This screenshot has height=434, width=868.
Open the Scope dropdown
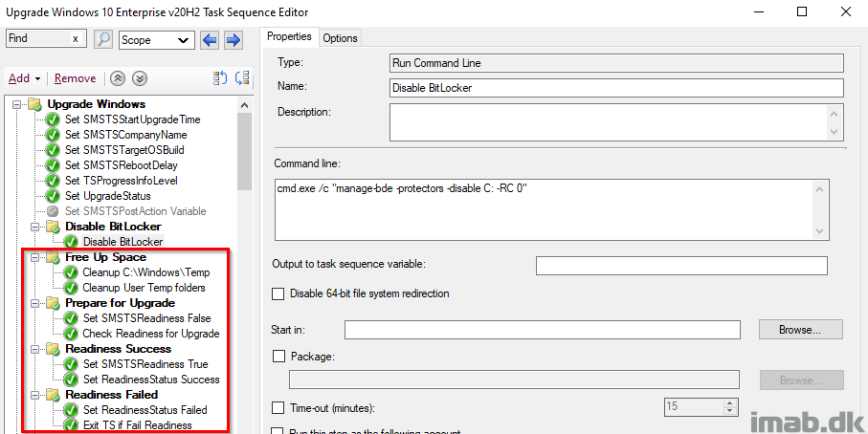[157, 40]
